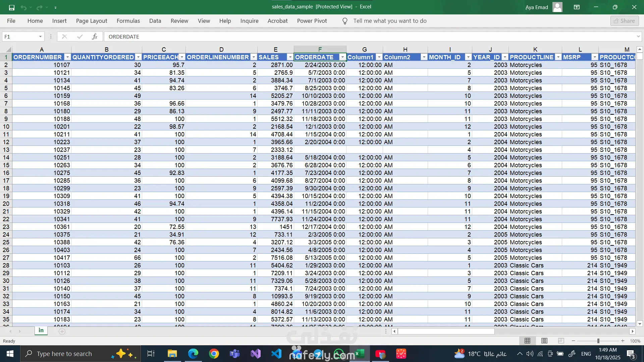Click the Ribbon Display Options icon
This screenshot has width=644, height=362.
(x=577, y=7)
